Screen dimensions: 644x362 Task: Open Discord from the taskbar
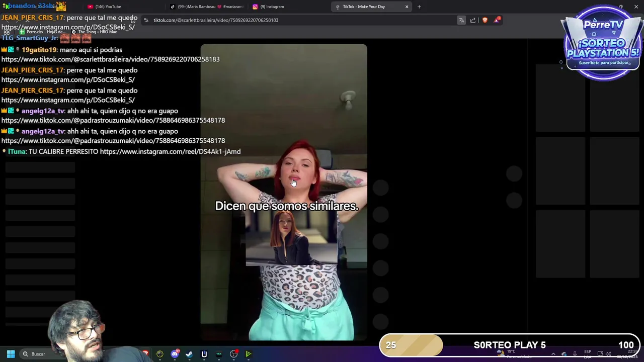[175, 354]
